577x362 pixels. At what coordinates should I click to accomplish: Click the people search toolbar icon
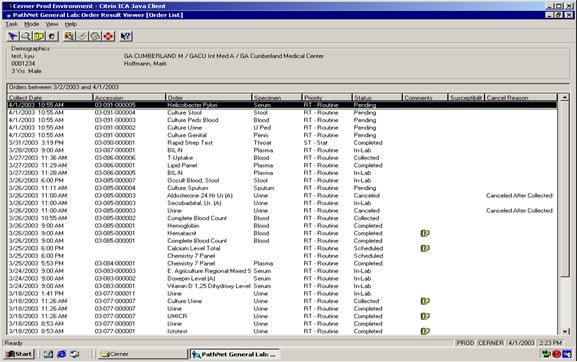[x=69, y=36]
